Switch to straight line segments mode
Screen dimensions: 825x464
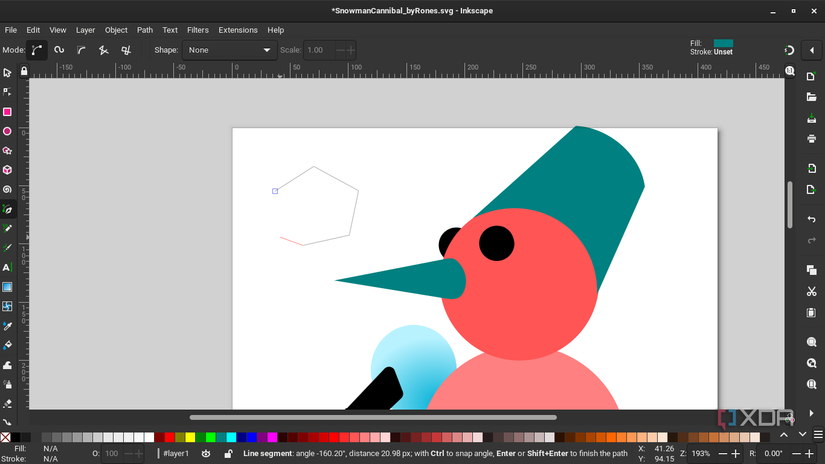tap(104, 50)
